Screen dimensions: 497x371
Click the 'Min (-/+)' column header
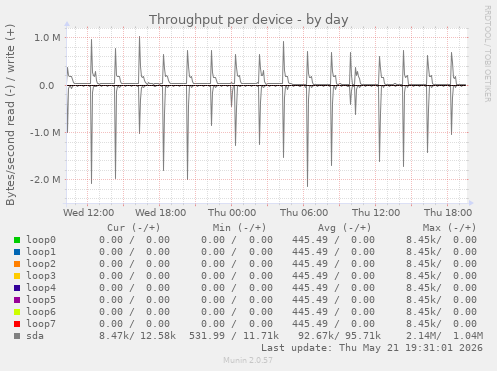coord(239,228)
